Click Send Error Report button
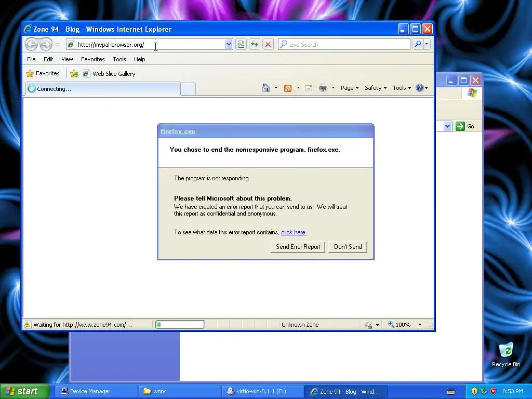The image size is (532, 399). [298, 247]
